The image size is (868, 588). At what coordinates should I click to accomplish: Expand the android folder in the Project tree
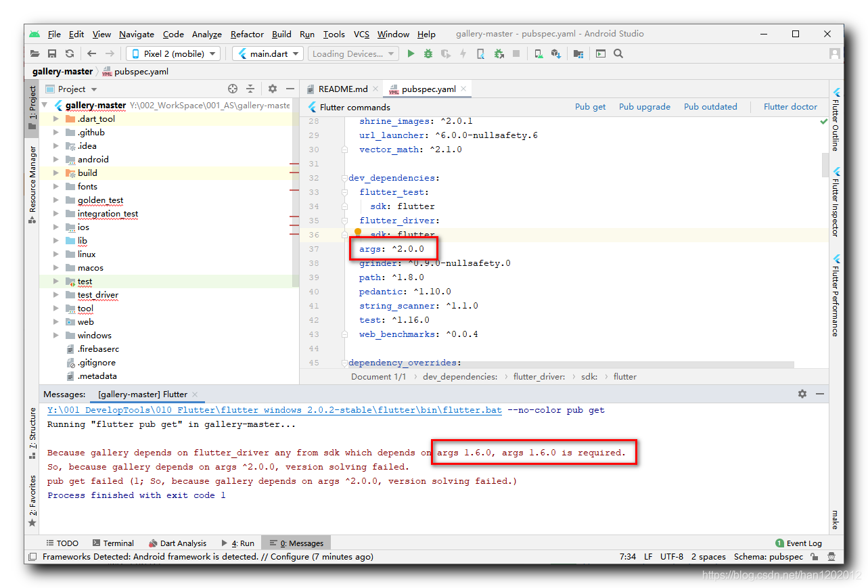click(x=57, y=159)
